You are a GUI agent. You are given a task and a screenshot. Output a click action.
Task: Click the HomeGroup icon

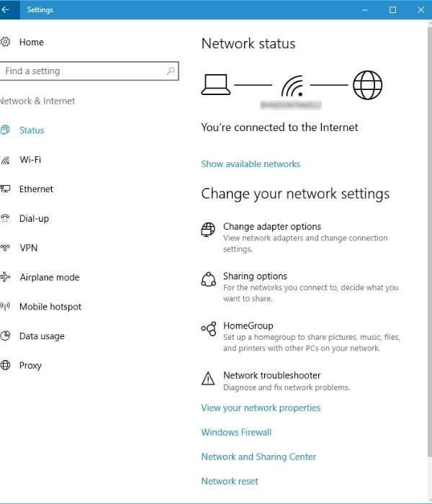(208, 329)
